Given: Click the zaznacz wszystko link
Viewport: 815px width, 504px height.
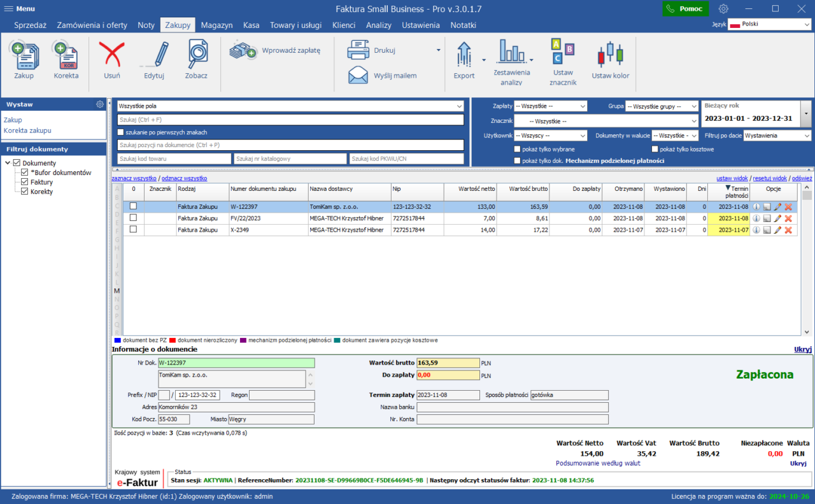Looking at the screenshot, I should [x=134, y=178].
